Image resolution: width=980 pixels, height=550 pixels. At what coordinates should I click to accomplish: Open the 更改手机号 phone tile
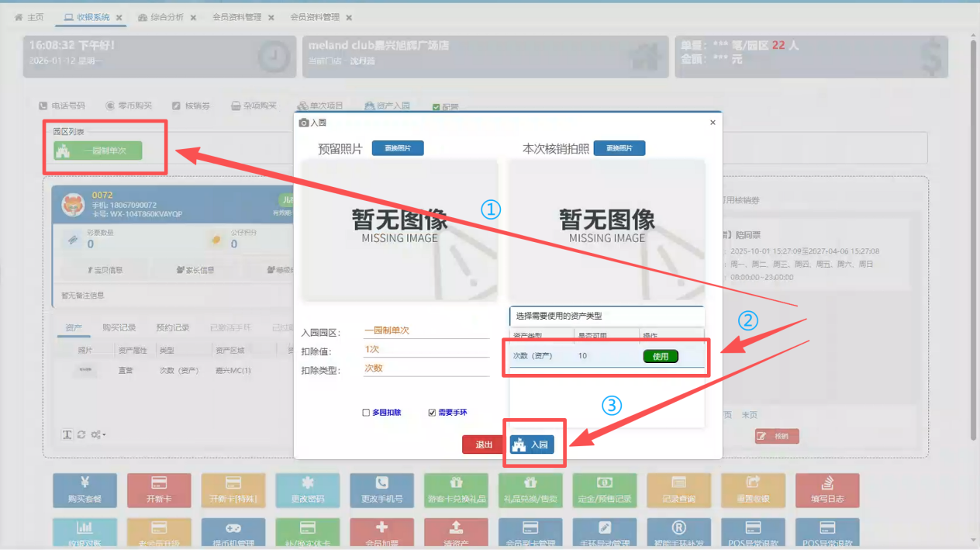(381, 491)
